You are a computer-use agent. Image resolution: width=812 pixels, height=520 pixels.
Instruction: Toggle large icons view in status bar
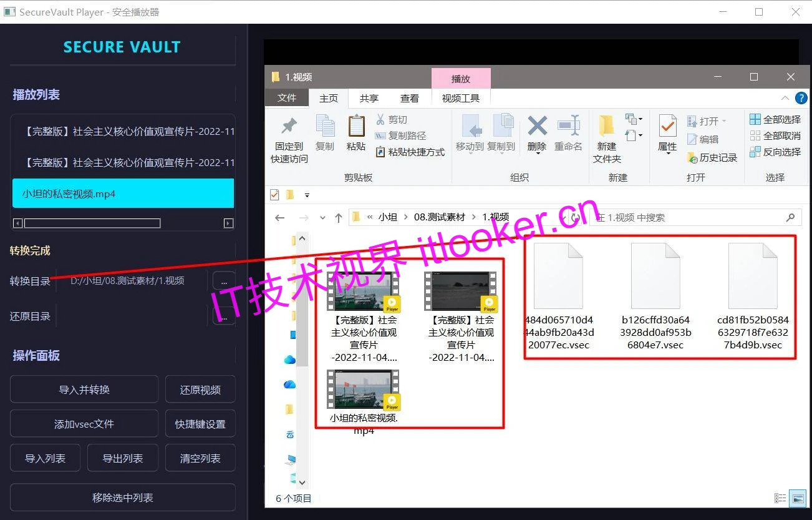[x=798, y=498]
